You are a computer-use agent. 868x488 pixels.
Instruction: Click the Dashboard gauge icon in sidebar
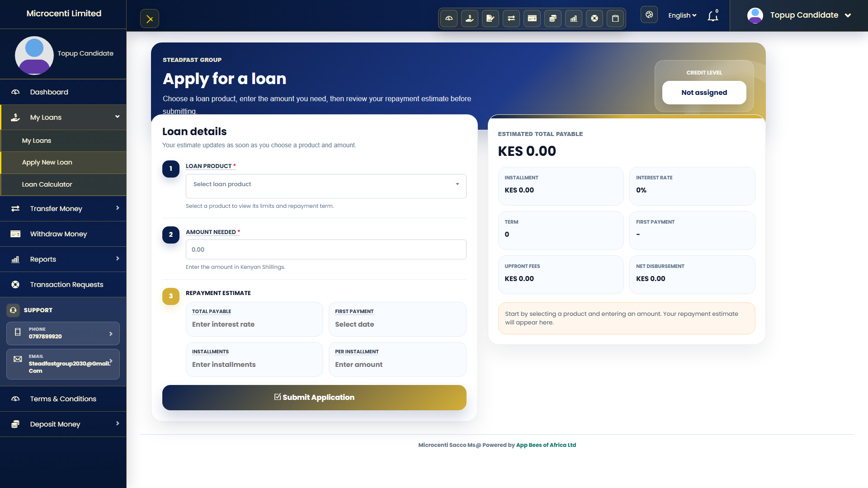coord(15,92)
